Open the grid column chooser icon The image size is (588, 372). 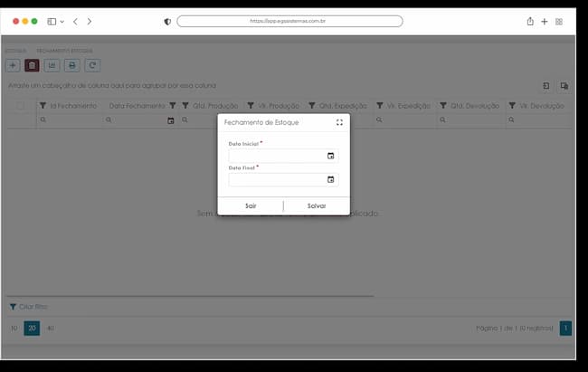click(564, 86)
